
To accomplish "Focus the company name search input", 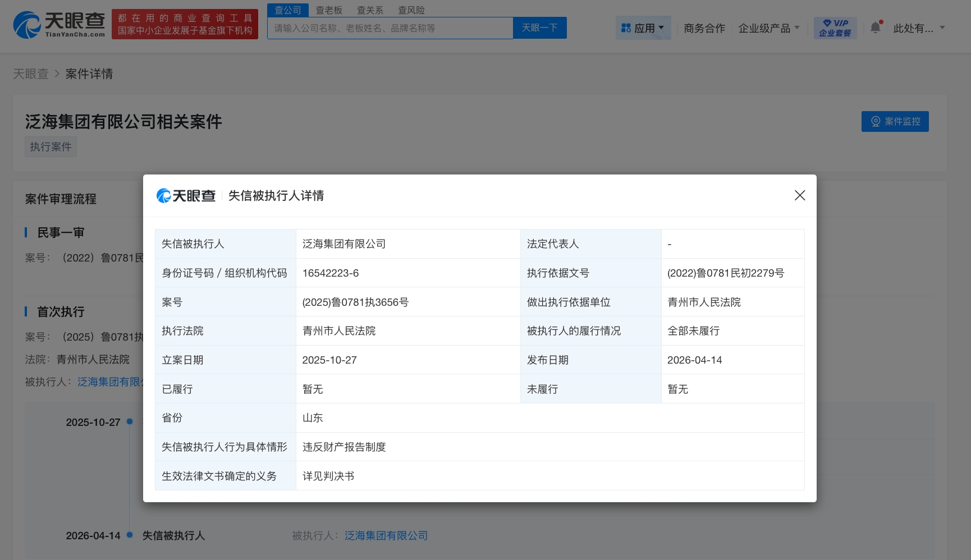I will click(x=390, y=28).
